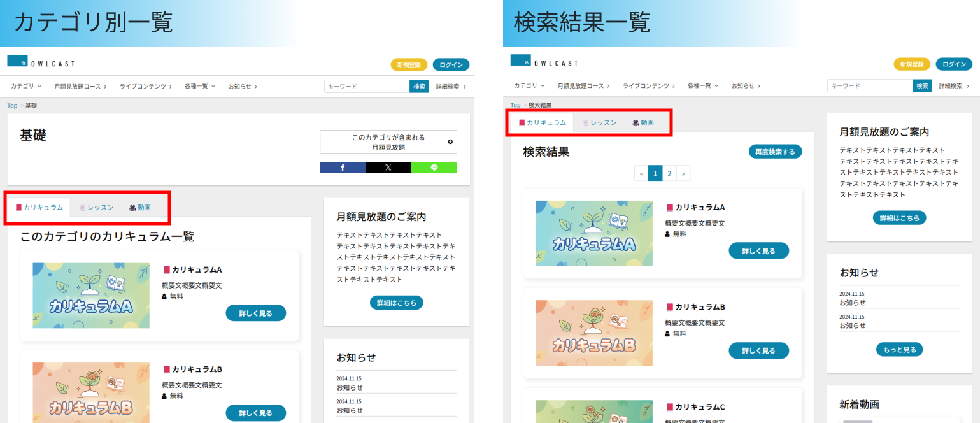Viewport: 980px width, 423px height.
Task: Click the もっと見る button under お知らせ
Action: click(899, 349)
